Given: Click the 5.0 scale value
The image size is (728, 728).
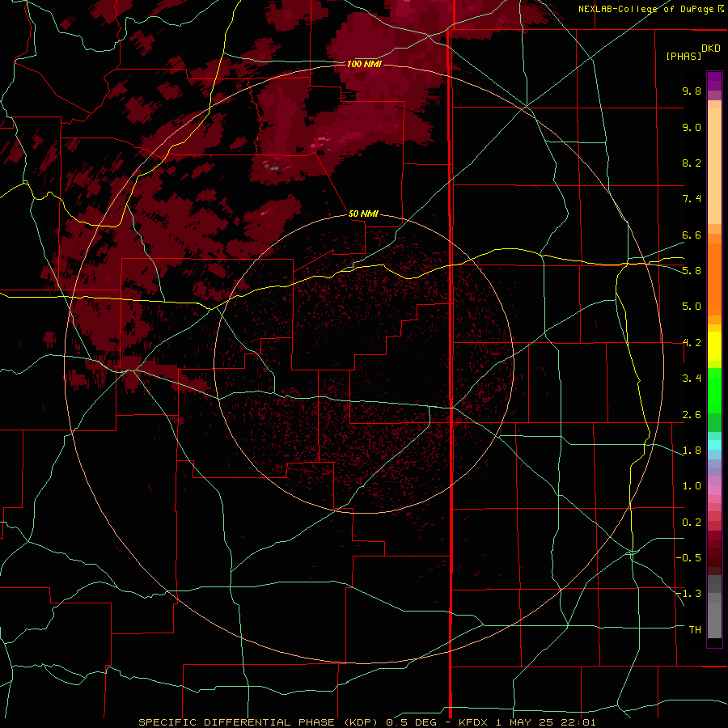Looking at the screenshot, I should tap(692, 307).
